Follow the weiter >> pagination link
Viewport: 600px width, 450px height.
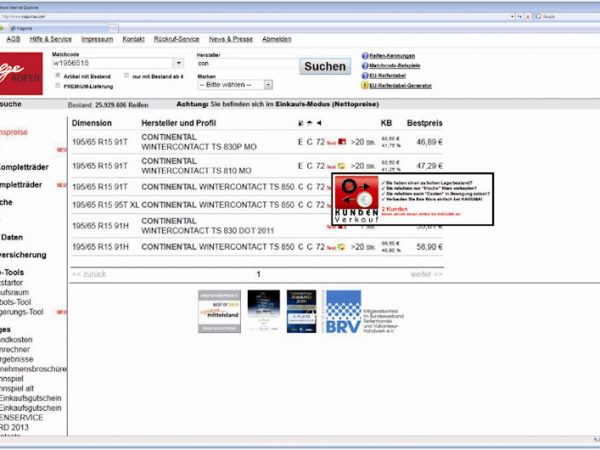point(427,274)
